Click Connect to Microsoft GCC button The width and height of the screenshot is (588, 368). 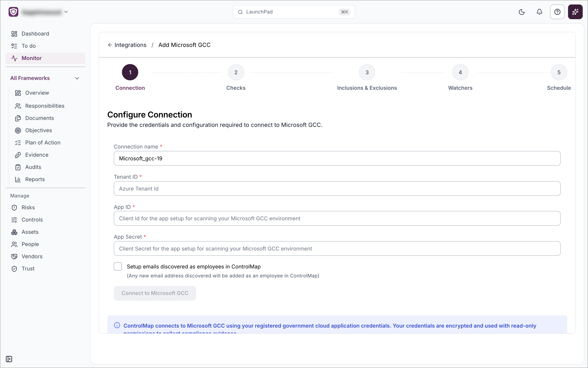155,293
